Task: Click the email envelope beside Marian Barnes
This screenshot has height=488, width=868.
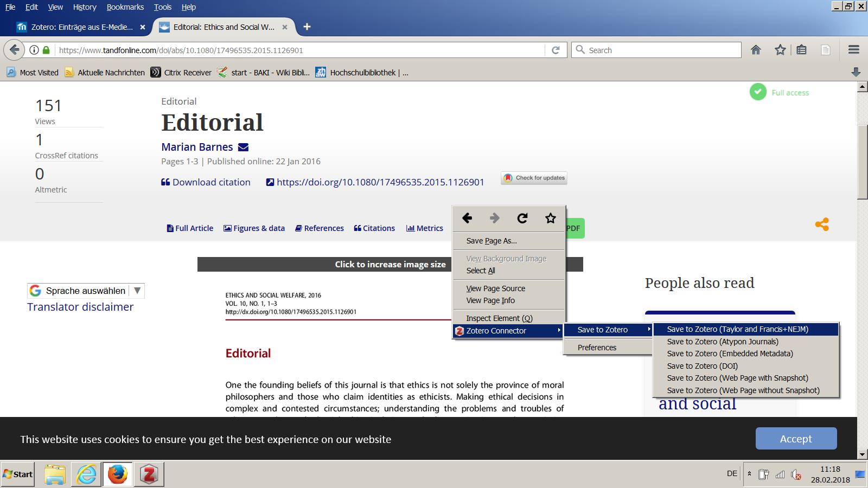Action: 243,147
